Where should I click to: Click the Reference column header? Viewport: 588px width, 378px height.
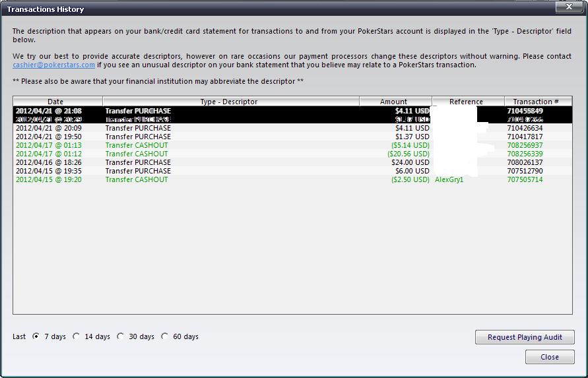(x=468, y=101)
